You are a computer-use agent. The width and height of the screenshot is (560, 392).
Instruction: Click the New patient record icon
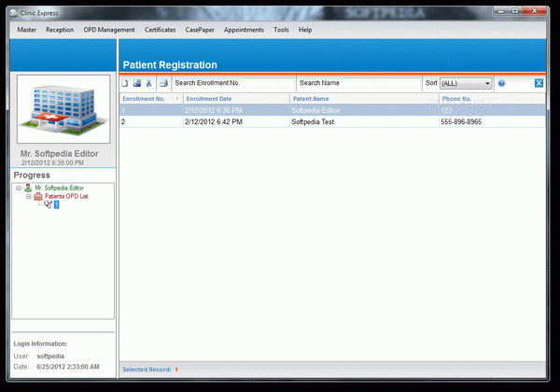click(x=125, y=83)
